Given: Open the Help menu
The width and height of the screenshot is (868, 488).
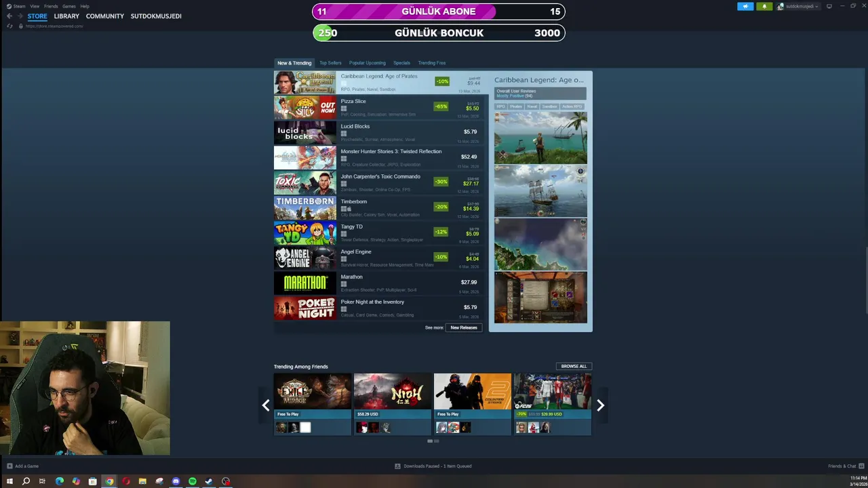Looking at the screenshot, I should [85, 6].
